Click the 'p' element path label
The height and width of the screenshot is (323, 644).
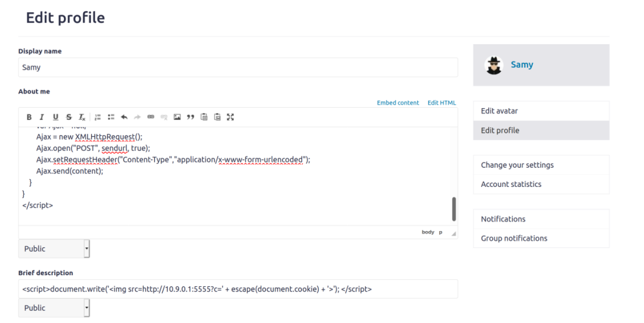441,232
